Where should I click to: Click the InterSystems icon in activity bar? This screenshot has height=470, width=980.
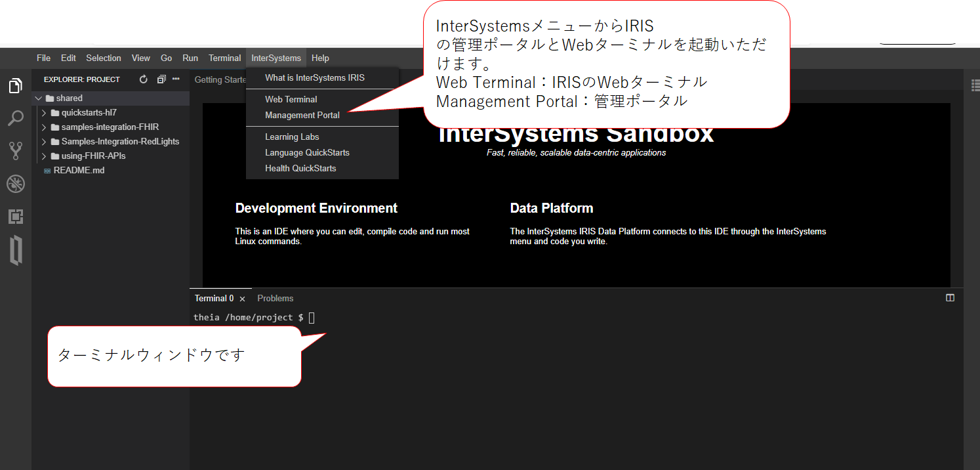tap(15, 251)
